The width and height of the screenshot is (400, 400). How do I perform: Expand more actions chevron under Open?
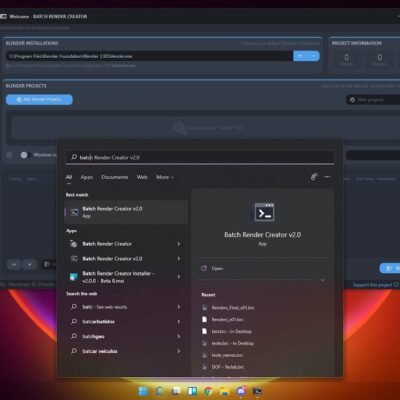[x=322, y=280]
